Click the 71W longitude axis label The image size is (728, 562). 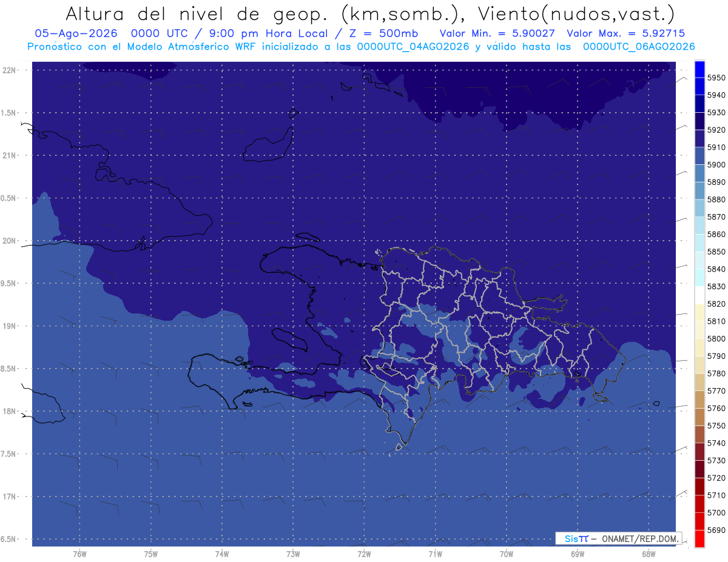435,554
